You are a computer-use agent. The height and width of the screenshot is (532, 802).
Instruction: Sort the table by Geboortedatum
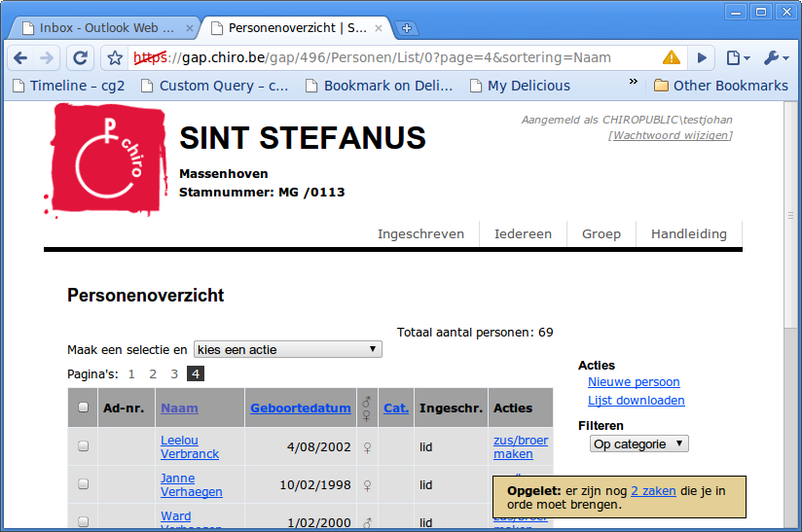tap(301, 408)
